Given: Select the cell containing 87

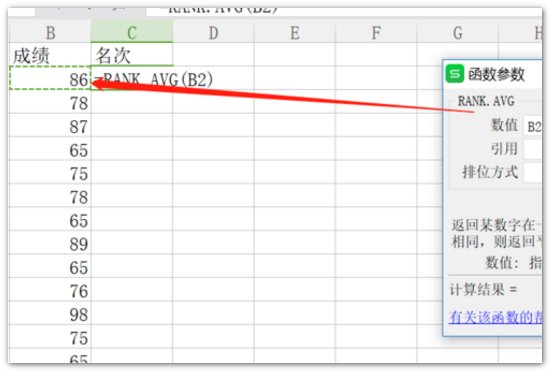Looking at the screenshot, I should pos(50,125).
